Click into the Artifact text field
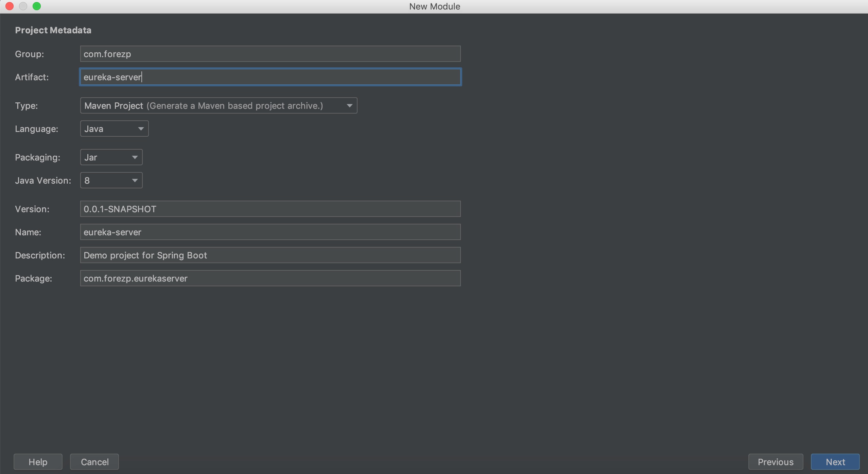 pos(270,77)
